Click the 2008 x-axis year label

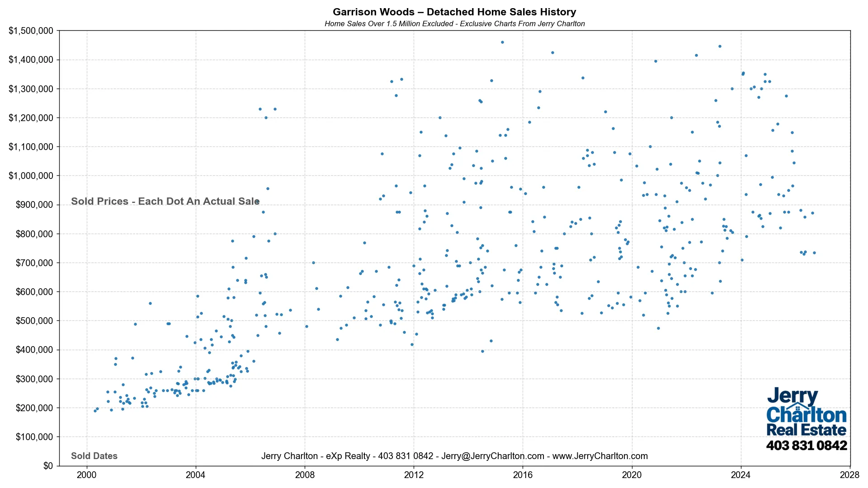pyautogui.click(x=305, y=475)
